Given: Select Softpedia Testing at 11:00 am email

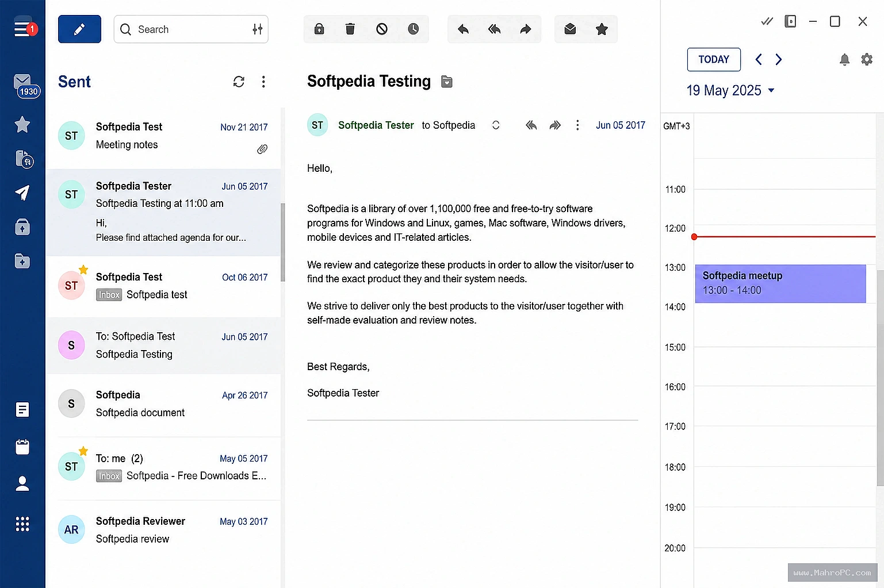Looking at the screenshot, I should click(x=163, y=212).
